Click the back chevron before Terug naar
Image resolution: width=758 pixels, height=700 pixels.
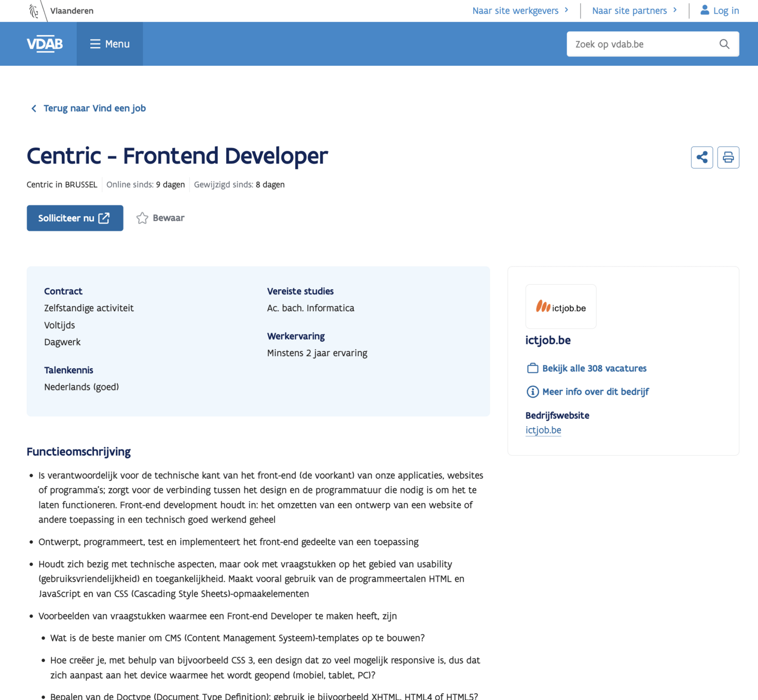pyautogui.click(x=34, y=108)
